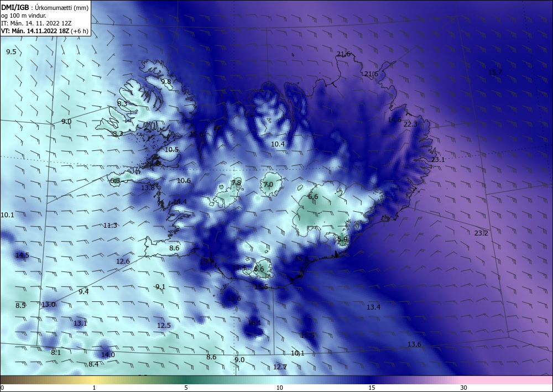Click the 14.0 value on the map
Viewport: 553px width, 392px height.
point(108,354)
